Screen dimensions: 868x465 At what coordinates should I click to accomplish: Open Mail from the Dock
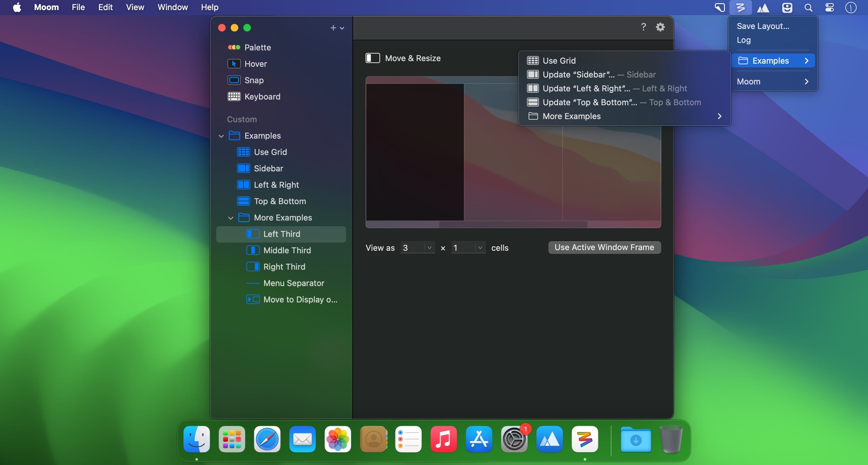pyautogui.click(x=302, y=439)
